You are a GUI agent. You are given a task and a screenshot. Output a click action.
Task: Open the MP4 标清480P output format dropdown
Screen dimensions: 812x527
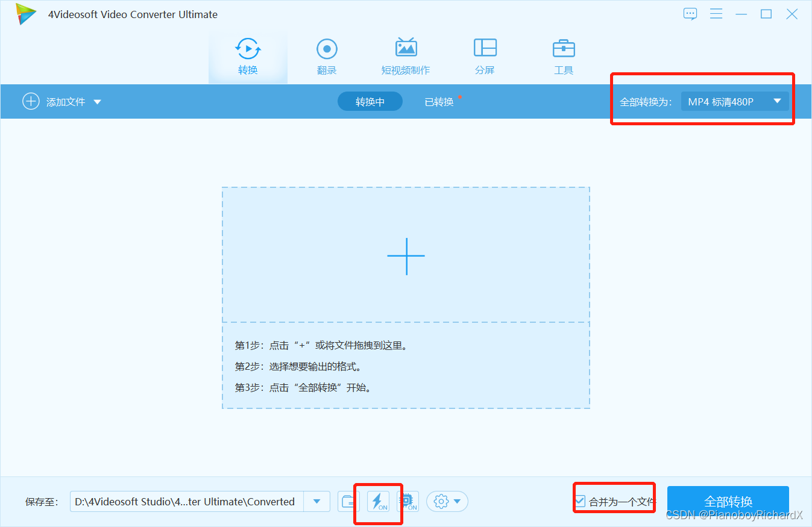(x=735, y=102)
